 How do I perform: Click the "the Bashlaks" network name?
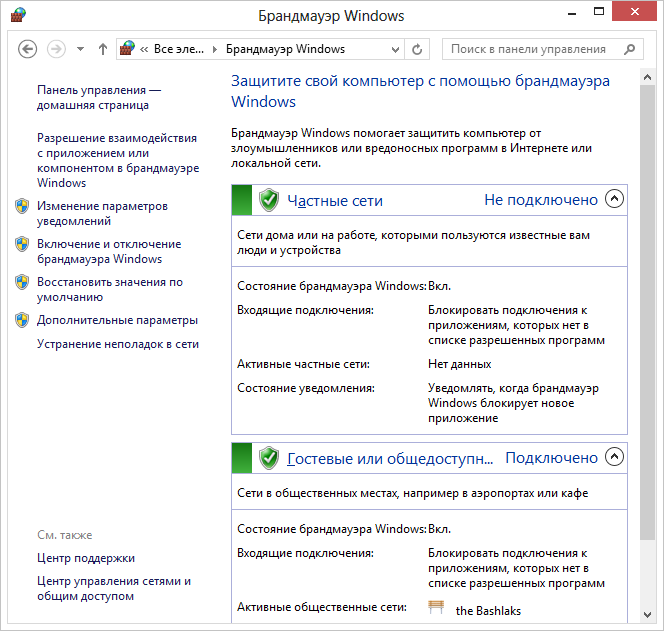point(488,611)
